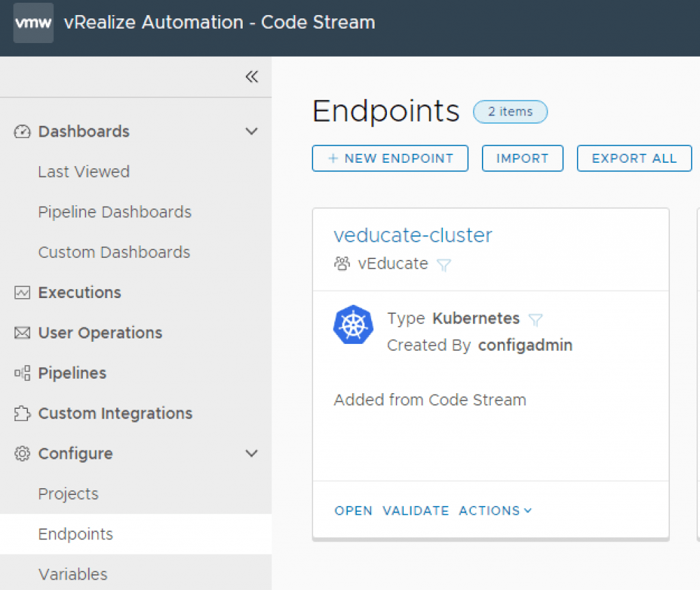Open the veducate-cluster endpoint link
The width and height of the screenshot is (700, 590).
(413, 235)
